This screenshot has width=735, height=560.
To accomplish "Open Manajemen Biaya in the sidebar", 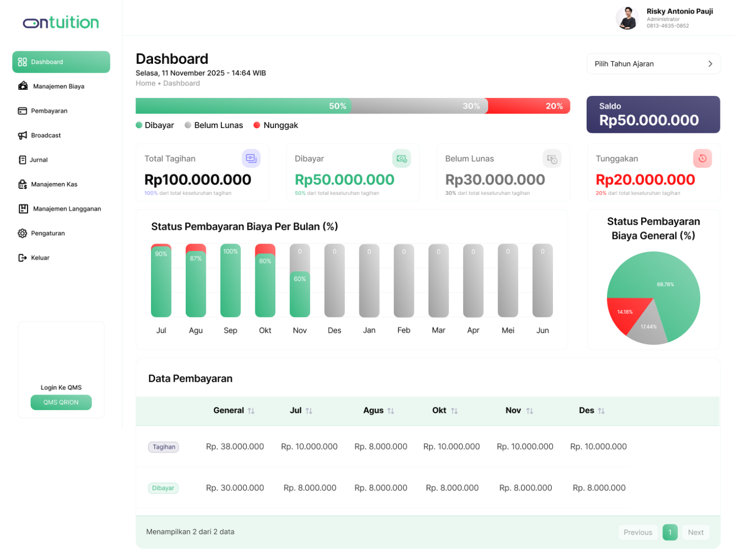I will [58, 87].
